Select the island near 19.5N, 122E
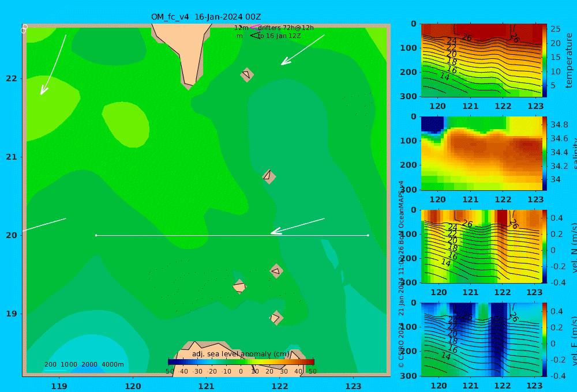Viewport: 577px width, 392px height. click(276, 271)
